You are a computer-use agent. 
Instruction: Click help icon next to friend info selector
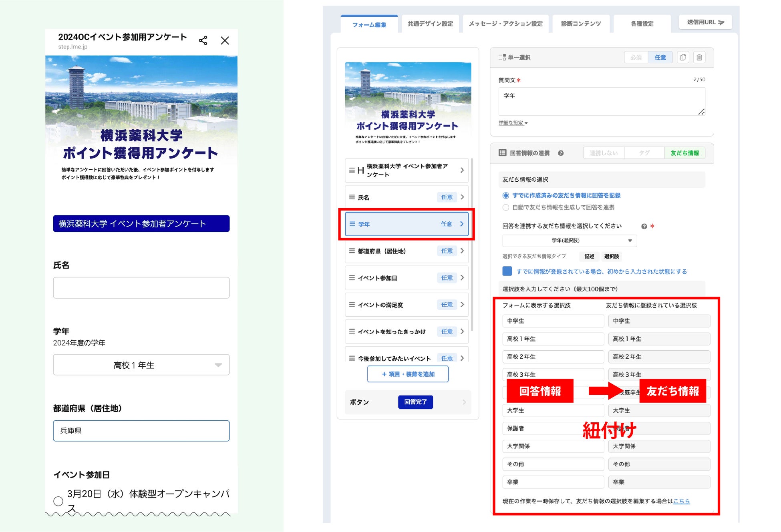click(x=644, y=226)
